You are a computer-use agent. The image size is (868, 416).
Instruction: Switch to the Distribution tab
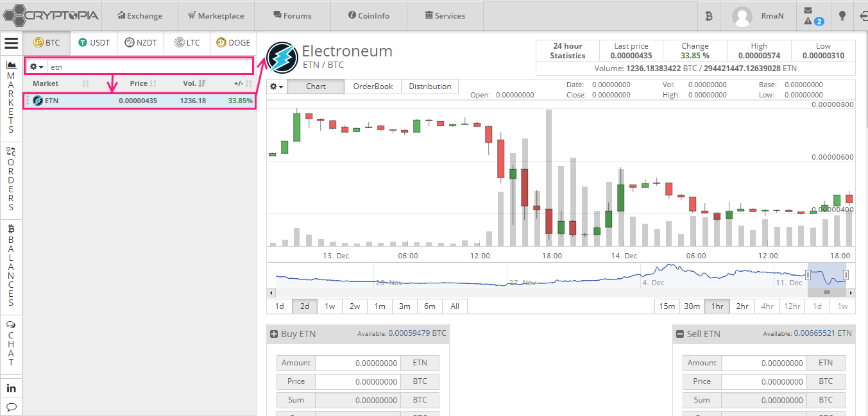coord(430,87)
